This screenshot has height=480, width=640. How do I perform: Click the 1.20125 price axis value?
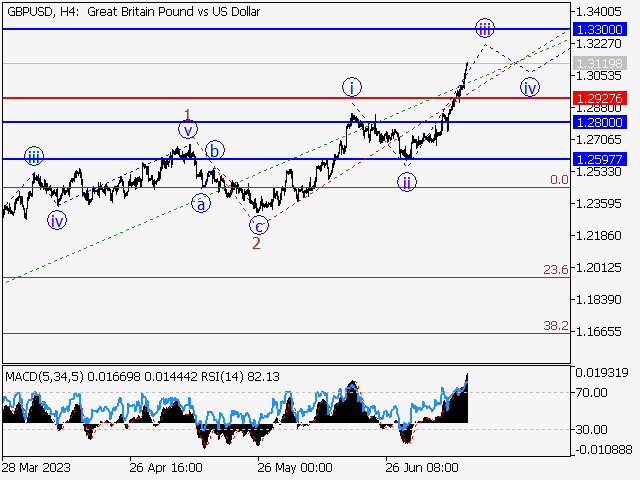598,267
